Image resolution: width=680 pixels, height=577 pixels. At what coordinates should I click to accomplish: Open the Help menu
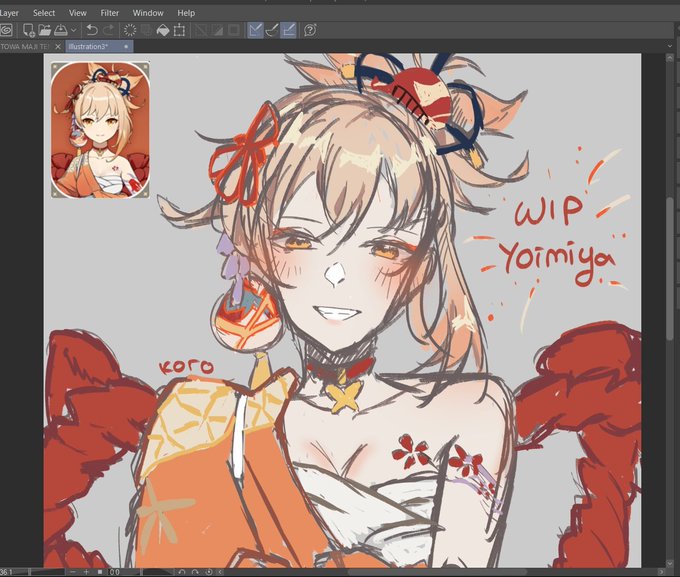[x=186, y=13]
